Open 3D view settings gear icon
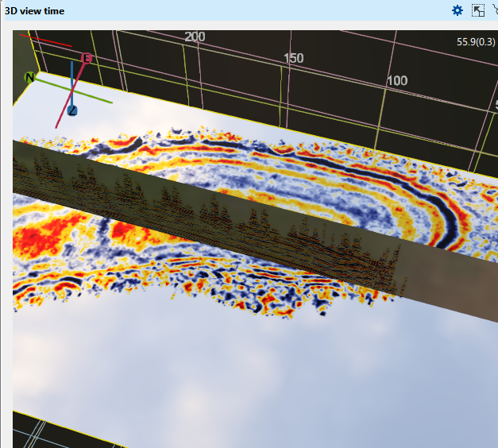The height and width of the screenshot is (448, 498). tap(457, 10)
